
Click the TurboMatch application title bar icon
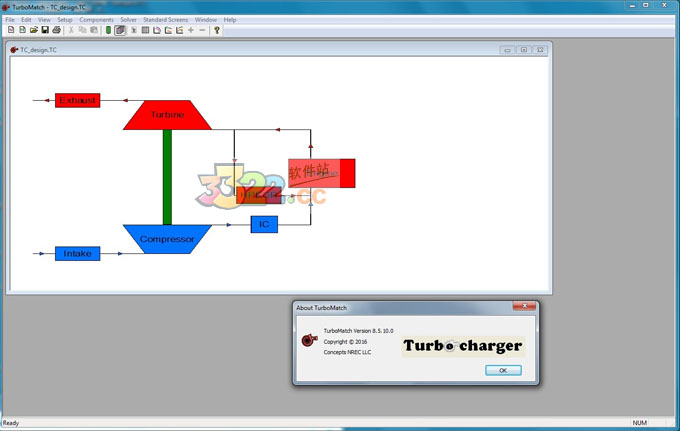[6, 7]
